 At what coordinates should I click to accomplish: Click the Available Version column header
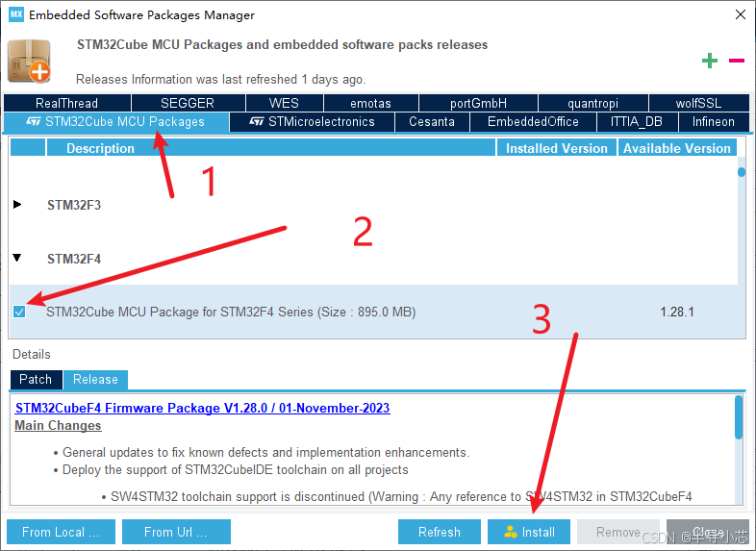tap(677, 148)
